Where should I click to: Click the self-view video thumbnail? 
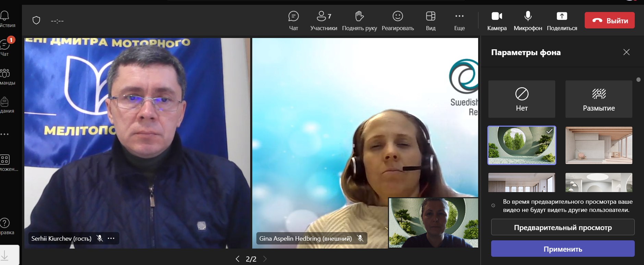433,223
